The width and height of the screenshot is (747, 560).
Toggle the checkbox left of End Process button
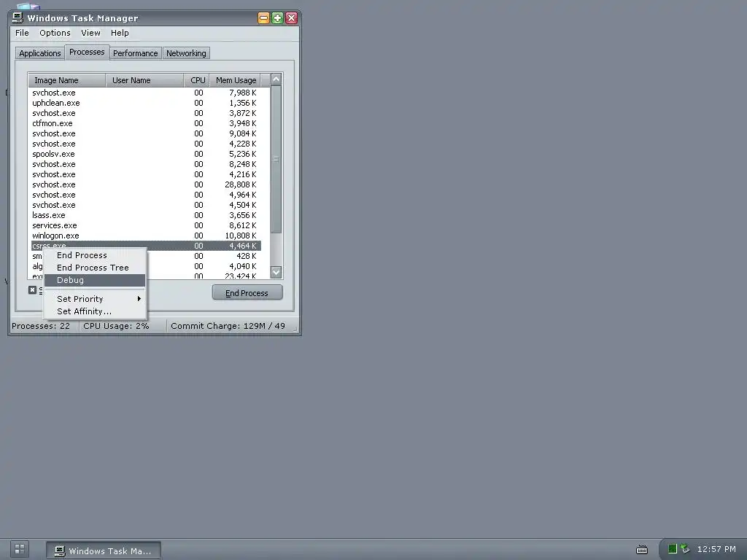[32, 290]
